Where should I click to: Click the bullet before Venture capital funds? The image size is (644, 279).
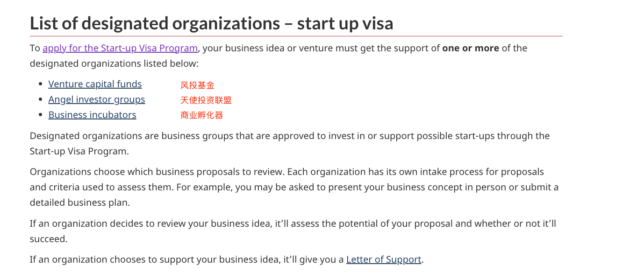pyautogui.click(x=41, y=84)
